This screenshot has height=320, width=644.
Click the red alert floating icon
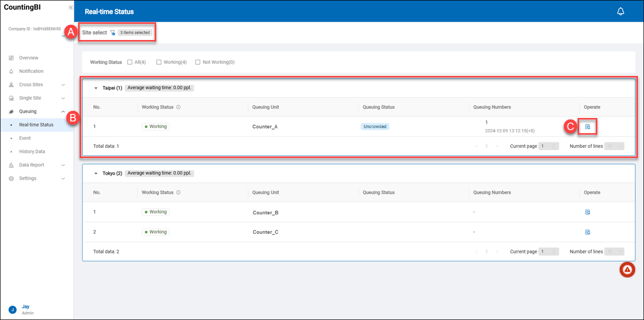click(627, 270)
